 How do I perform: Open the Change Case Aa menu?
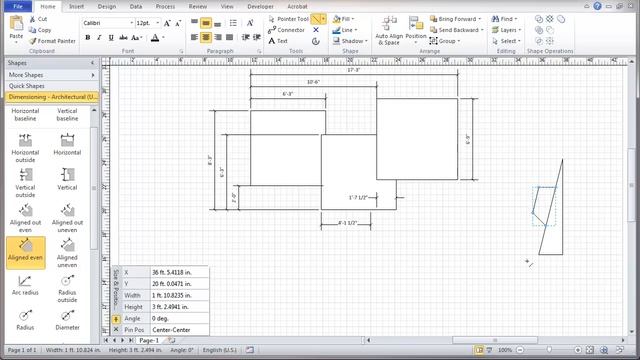click(x=137, y=38)
